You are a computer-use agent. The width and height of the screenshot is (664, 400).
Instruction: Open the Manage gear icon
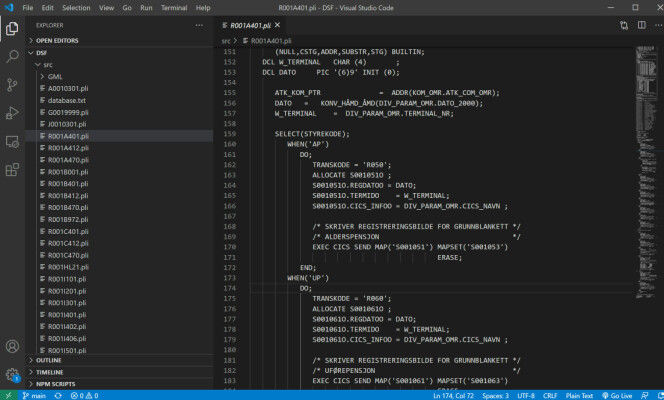click(12, 375)
